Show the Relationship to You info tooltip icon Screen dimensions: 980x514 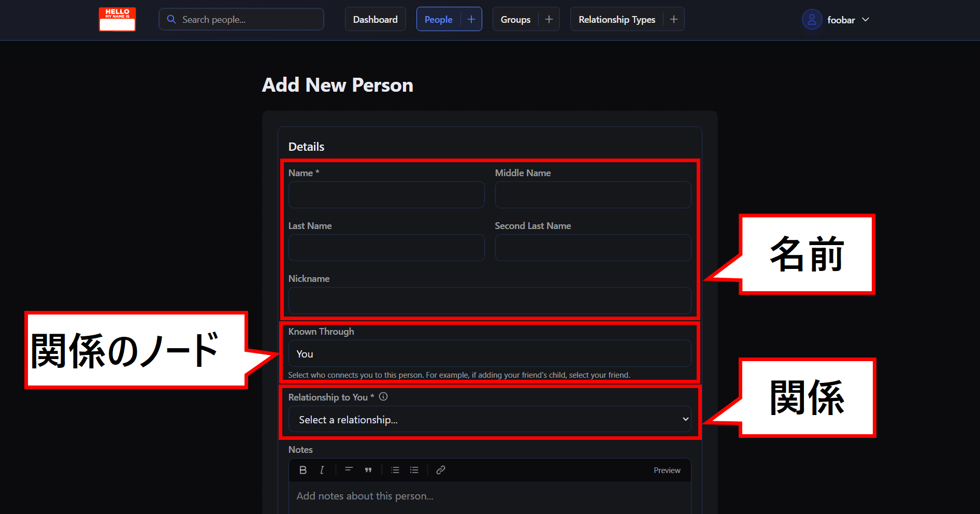383,397
